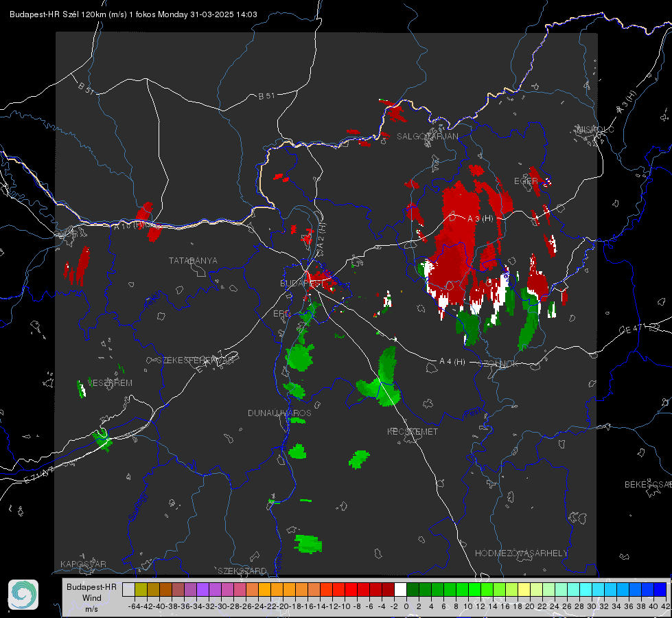Pick the dark green swatch right of white
This screenshot has width=672, height=618.
click(x=413, y=589)
